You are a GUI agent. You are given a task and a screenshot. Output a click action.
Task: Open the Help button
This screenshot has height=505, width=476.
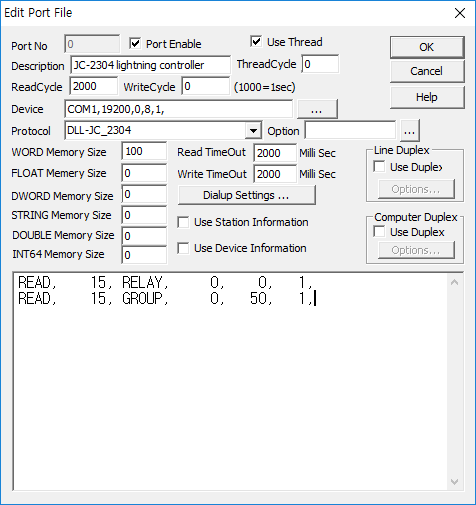(x=427, y=97)
